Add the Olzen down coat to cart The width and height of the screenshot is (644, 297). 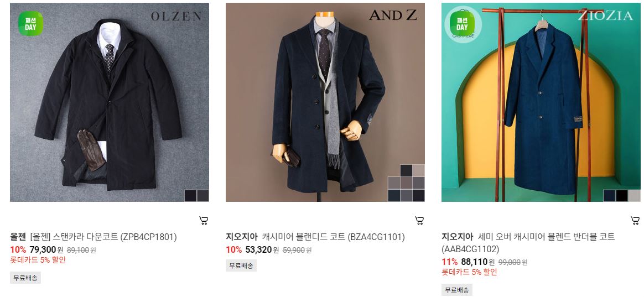click(x=204, y=221)
